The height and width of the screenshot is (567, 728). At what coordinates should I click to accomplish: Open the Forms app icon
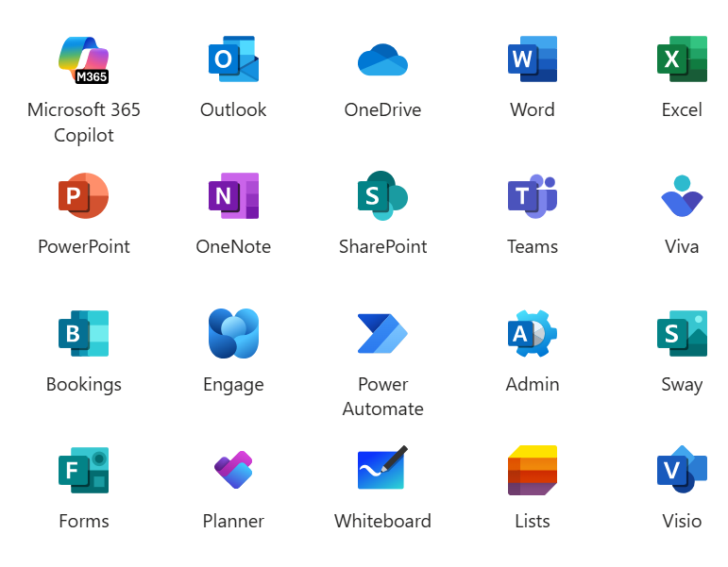(x=84, y=471)
